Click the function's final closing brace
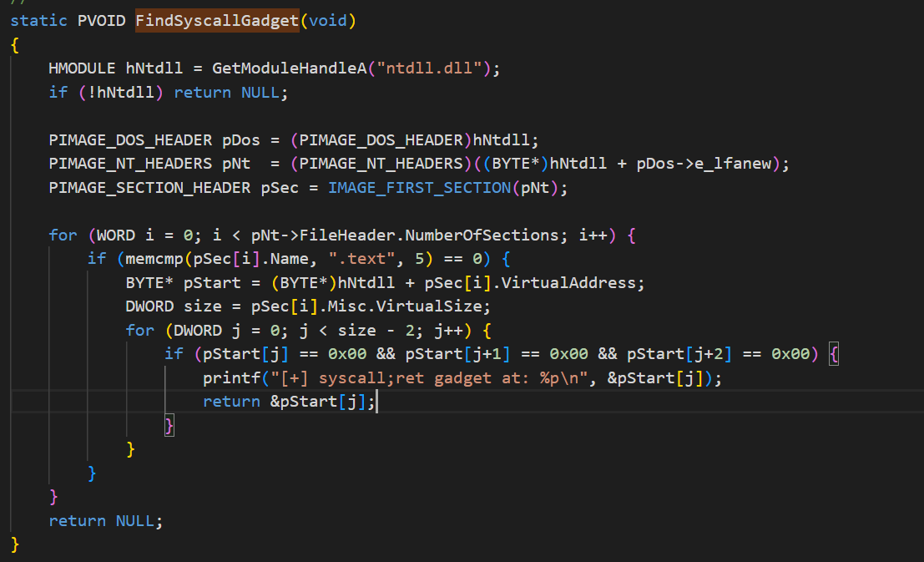The width and height of the screenshot is (924, 562). pos(15,544)
